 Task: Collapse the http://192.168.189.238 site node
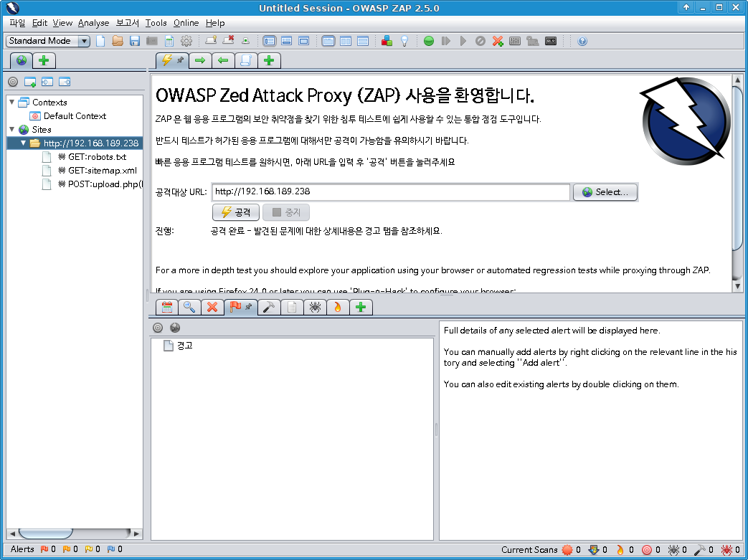23,143
